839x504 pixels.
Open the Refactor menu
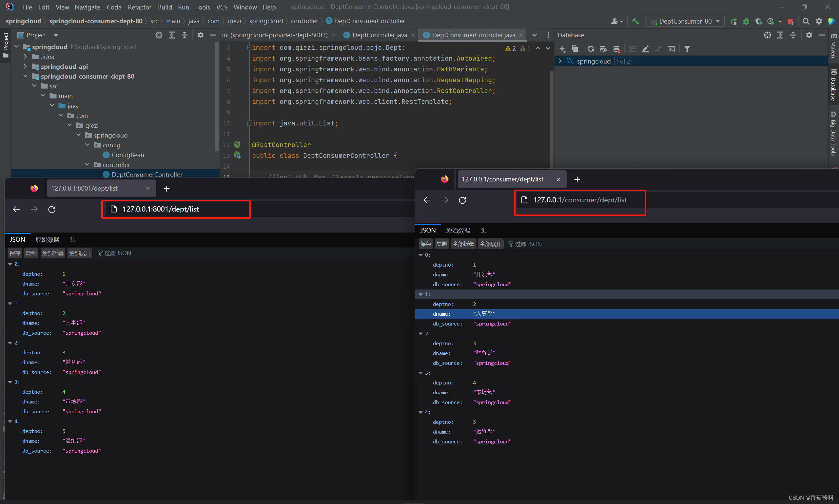(x=139, y=7)
